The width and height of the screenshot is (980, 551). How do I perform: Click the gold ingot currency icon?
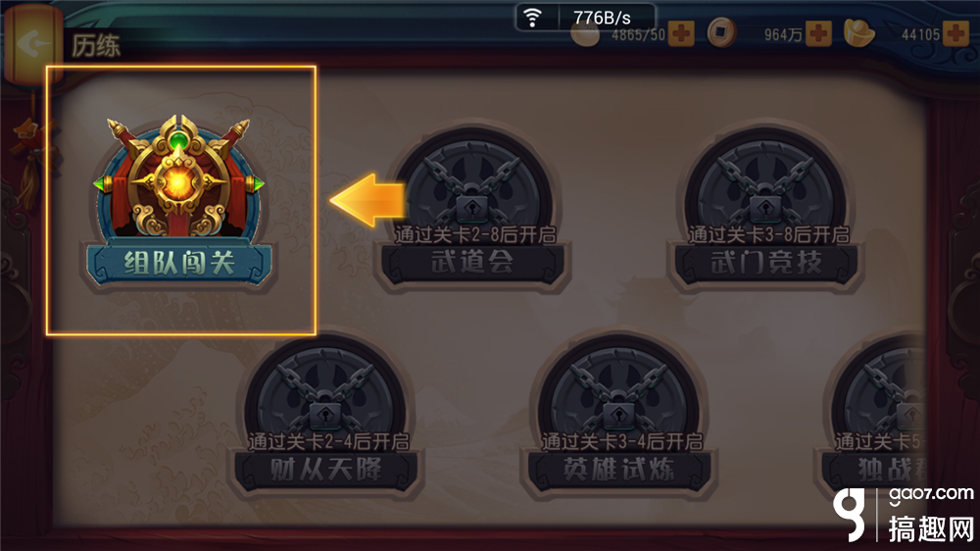tap(858, 33)
